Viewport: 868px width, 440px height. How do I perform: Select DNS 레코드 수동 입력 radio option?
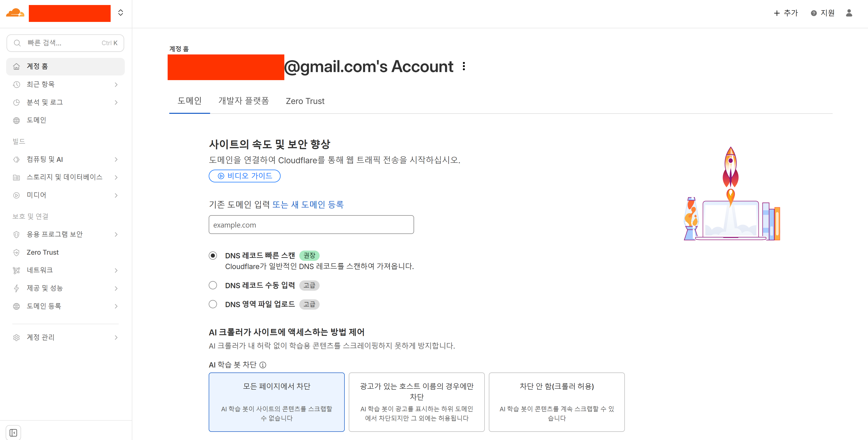[x=213, y=285]
